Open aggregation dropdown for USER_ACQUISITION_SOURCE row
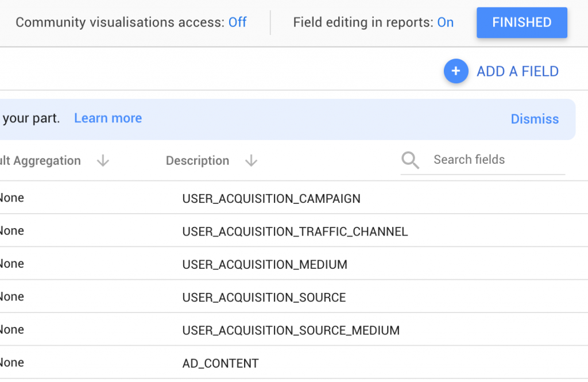Image resolution: width=588 pixels, height=382 pixels. click(x=12, y=297)
